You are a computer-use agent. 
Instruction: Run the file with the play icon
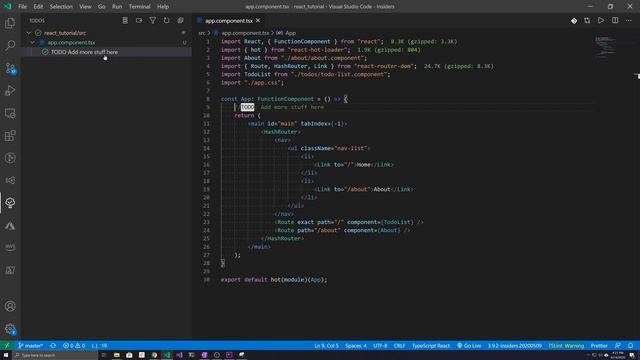pos(601,20)
